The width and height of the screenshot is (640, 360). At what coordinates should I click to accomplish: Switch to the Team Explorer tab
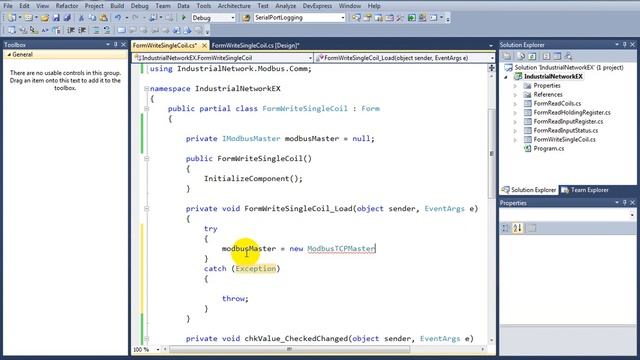(x=585, y=190)
